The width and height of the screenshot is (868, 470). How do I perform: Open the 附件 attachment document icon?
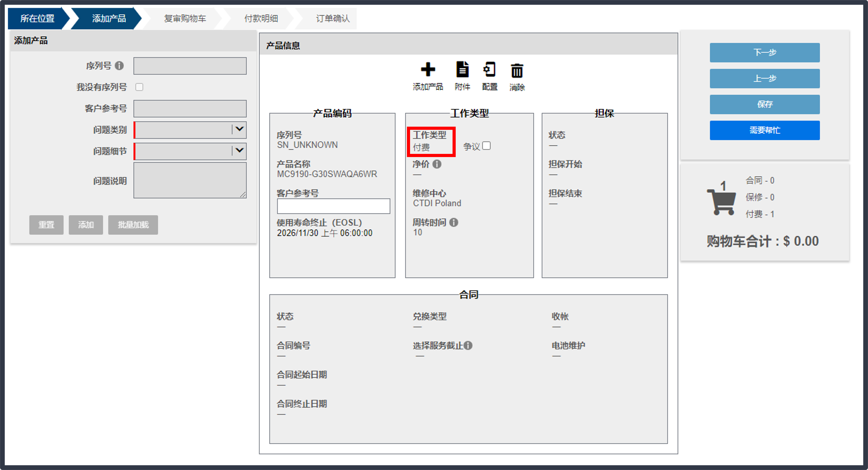(462, 70)
